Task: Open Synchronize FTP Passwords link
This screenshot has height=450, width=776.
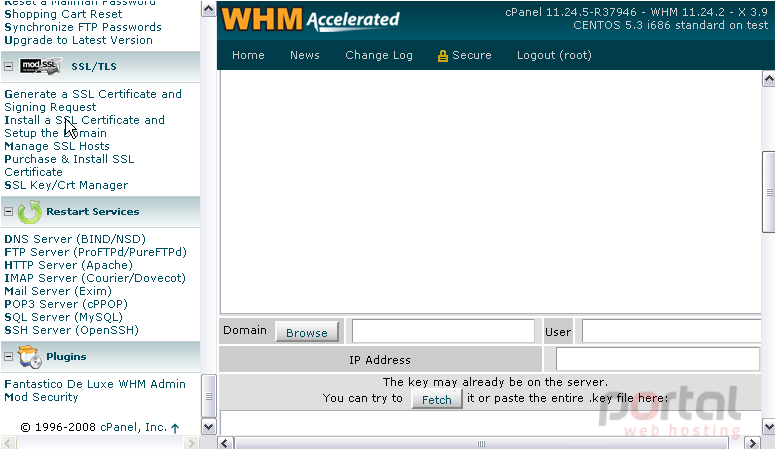Action: click(x=83, y=27)
